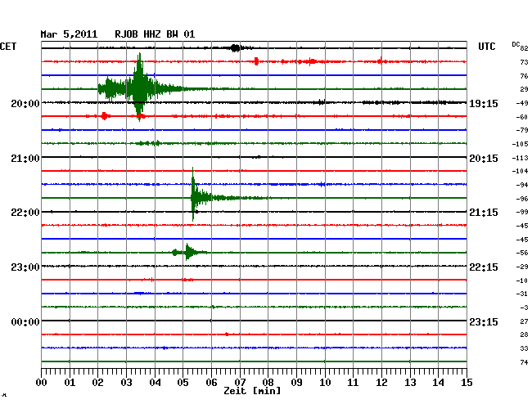Click the date label "Mar 5,2011"
The width and height of the screenshot is (532, 404).
tap(69, 34)
